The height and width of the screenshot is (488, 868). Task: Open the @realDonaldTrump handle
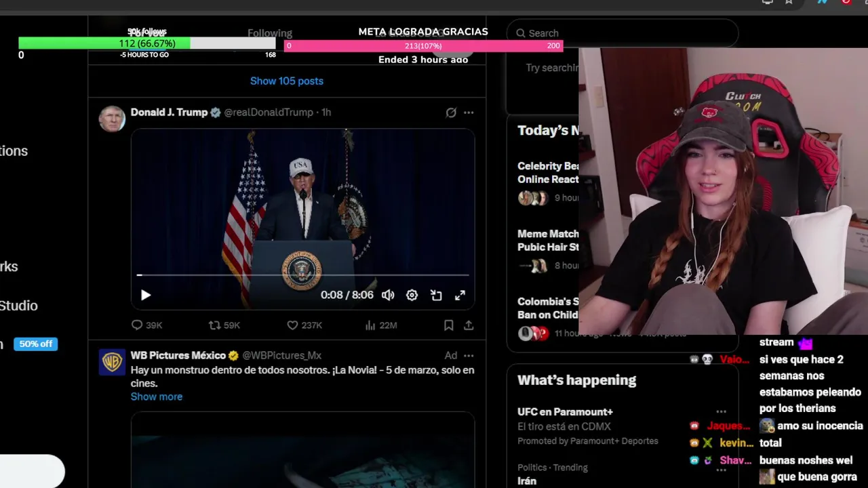click(x=269, y=113)
